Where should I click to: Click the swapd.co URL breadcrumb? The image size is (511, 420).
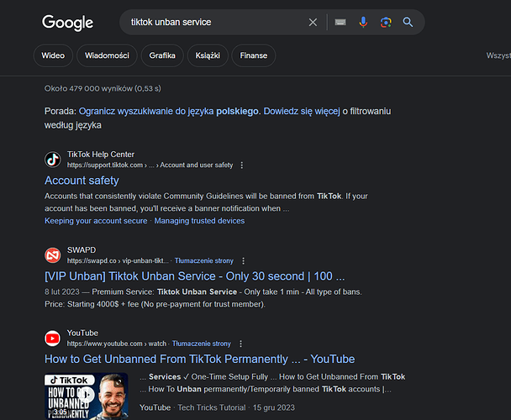tap(118, 260)
